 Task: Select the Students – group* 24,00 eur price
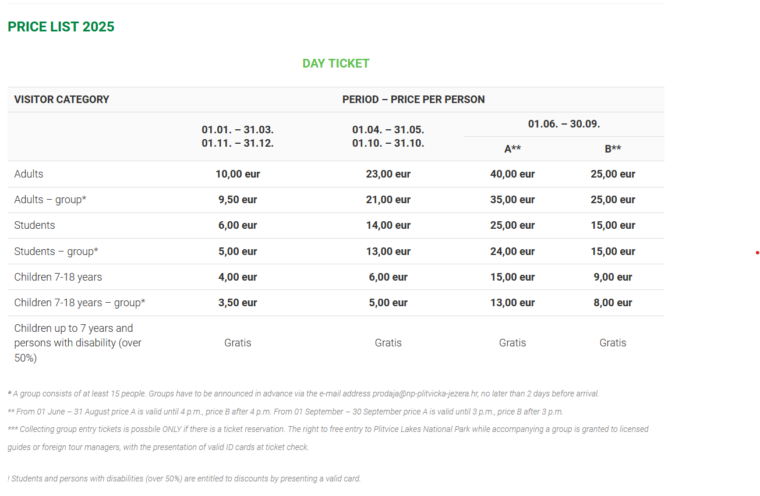(512, 252)
